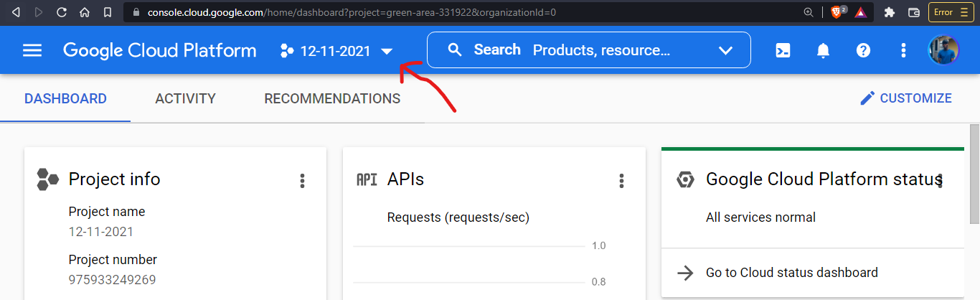Screen dimensions: 980x300
Task: Click the Requests (requests/sec) chart label
Action: coord(458,217)
